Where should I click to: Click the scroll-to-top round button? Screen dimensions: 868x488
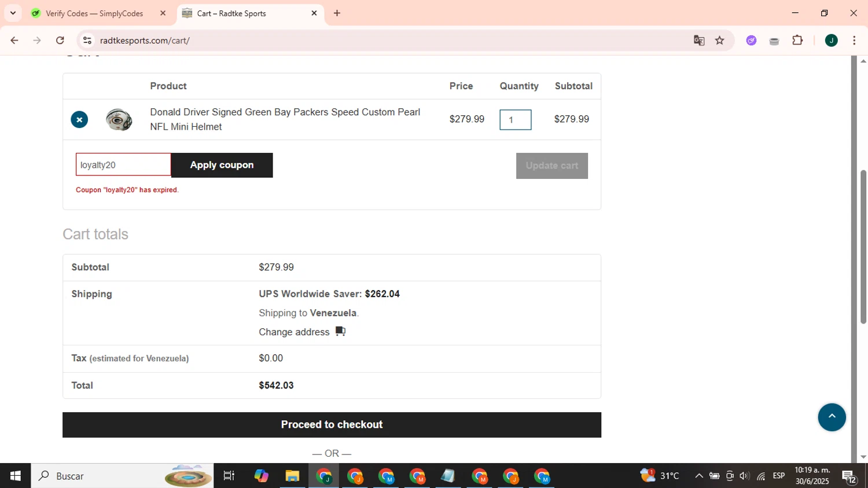[x=832, y=417]
